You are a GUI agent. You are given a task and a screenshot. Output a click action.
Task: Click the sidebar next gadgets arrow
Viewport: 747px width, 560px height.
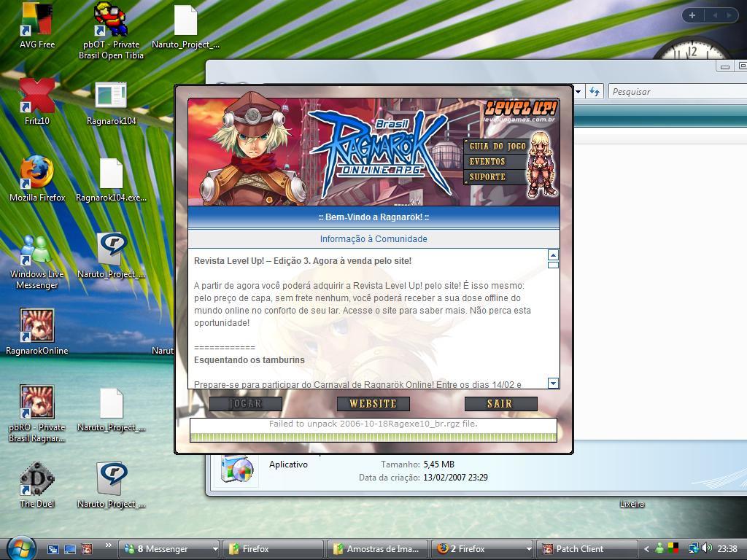[729, 15]
